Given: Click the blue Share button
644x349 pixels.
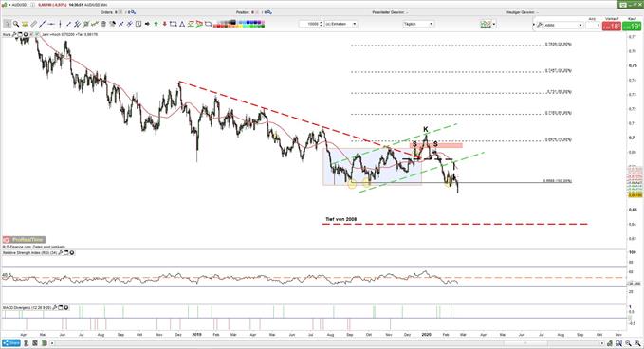Looking at the screenshot, I should pos(11,343).
